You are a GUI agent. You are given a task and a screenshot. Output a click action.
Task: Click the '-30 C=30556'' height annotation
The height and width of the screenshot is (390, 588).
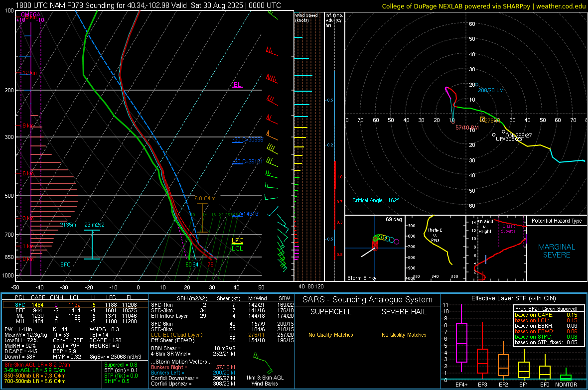tap(248, 139)
